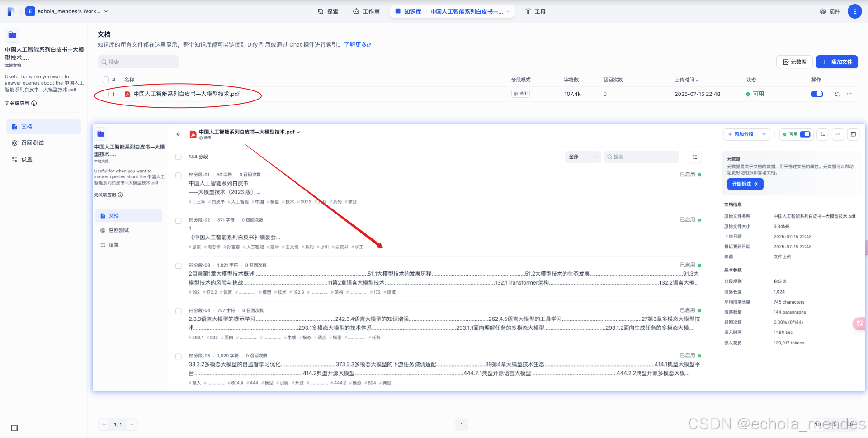Select 设置 in the detail panel sidebar
Screen dimensions: 868x438
129,245
